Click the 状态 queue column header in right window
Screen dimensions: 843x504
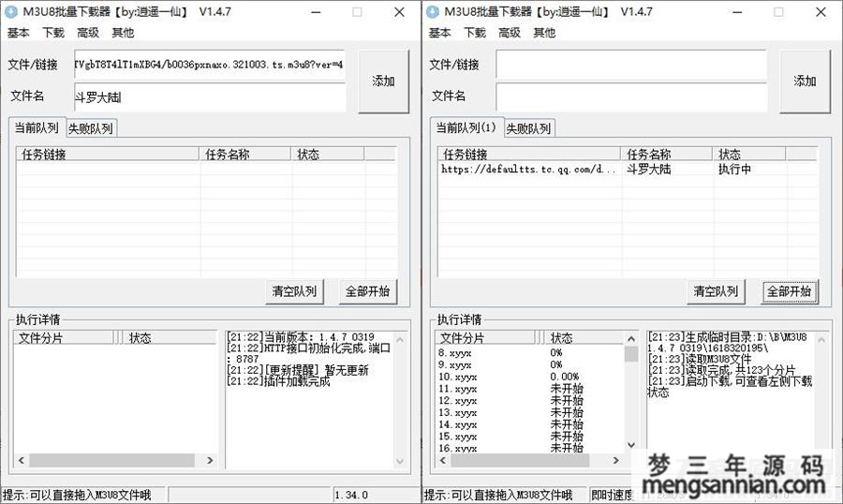tap(749, 155)
